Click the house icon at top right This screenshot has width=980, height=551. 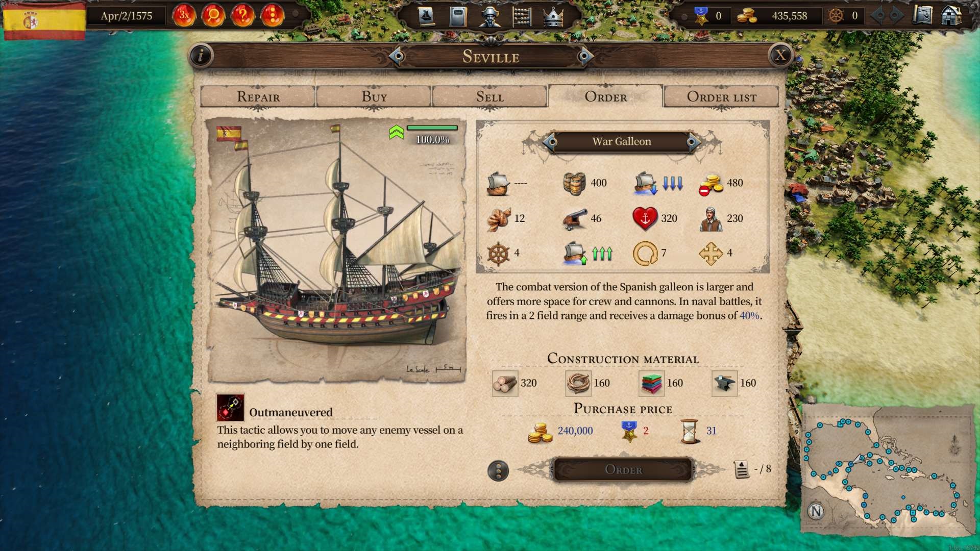coord(951,15)
